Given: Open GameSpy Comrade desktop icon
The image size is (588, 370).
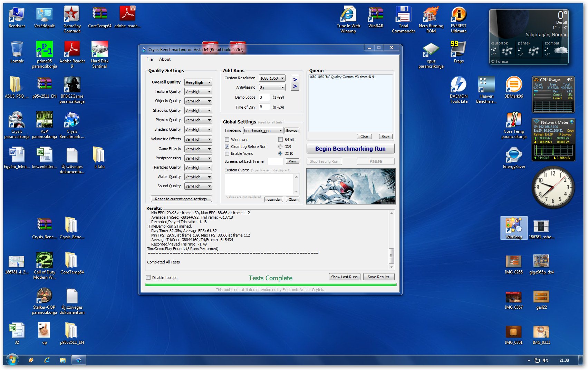Looking at the screenshot, I should [x=72, y=19].
